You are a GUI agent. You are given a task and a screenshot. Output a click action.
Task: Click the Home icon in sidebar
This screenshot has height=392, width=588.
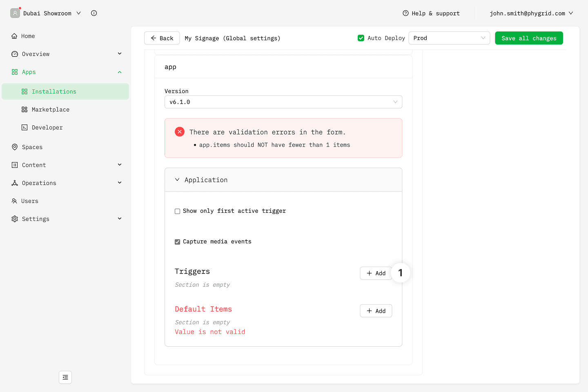pos(15,36)
